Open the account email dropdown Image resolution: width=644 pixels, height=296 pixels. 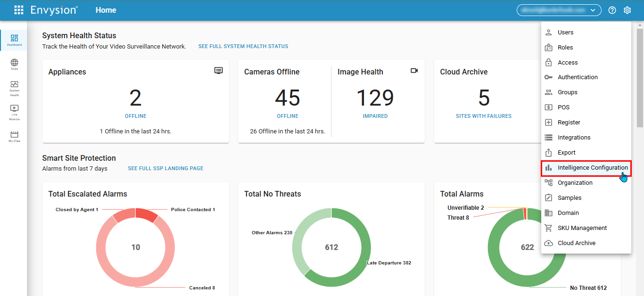point(559,10)
